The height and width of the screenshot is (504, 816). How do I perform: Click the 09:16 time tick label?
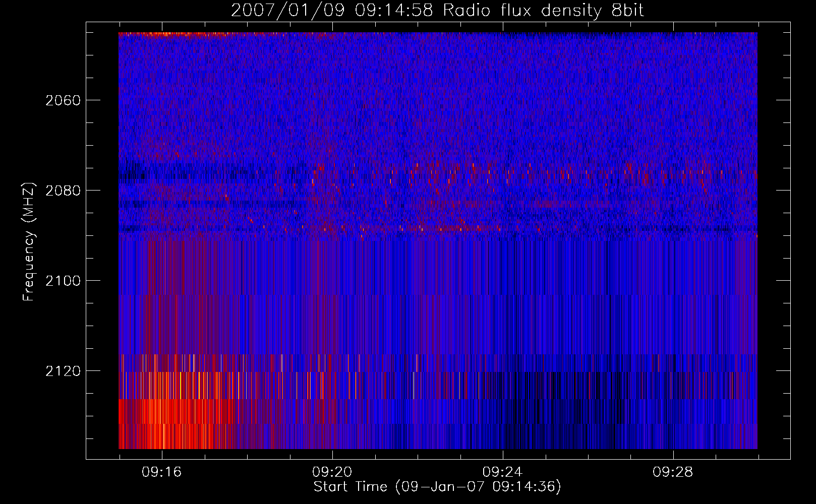click(x=162, y=472)
